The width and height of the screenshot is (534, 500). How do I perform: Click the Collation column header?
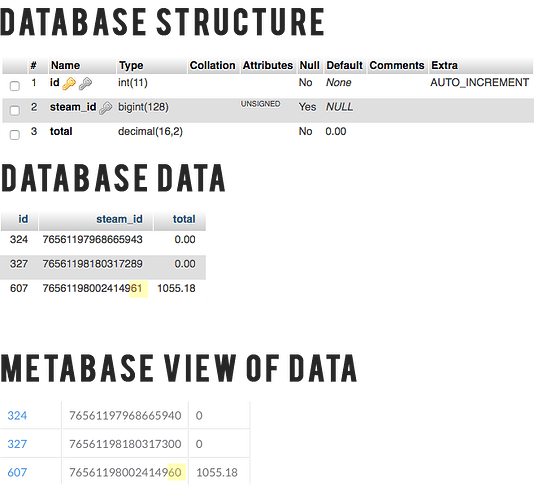point(212,65)
